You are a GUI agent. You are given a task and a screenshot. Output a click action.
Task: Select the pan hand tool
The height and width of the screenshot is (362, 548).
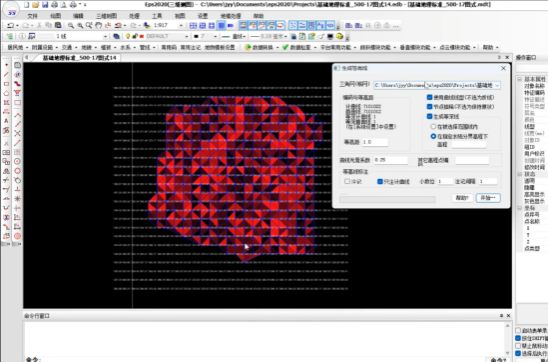click(x=99, y=26)
